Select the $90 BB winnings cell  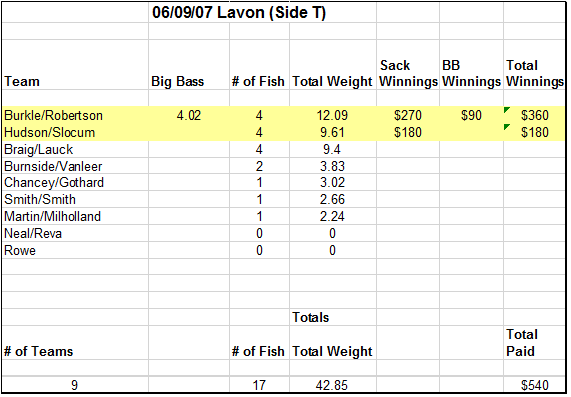[471, 115]
